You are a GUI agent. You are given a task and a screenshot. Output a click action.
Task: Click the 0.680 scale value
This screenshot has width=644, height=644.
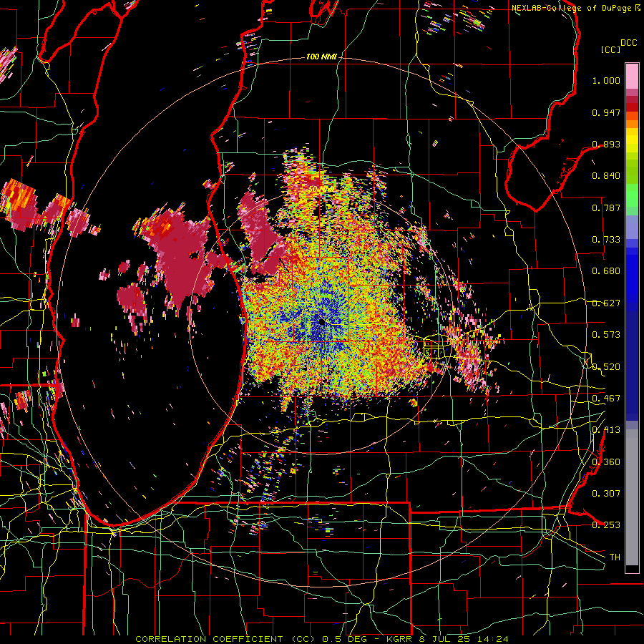point(606,271)
